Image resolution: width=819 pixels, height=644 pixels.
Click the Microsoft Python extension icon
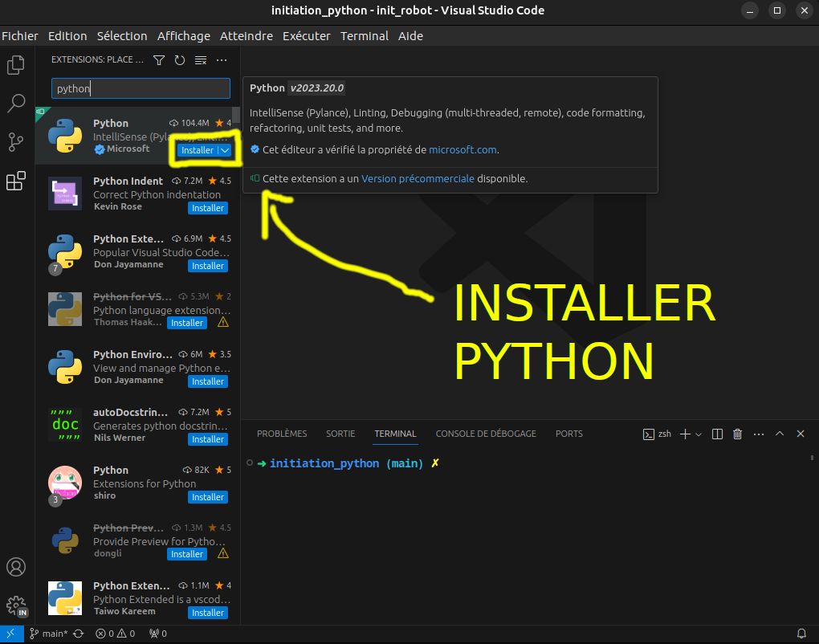(65, 136)
